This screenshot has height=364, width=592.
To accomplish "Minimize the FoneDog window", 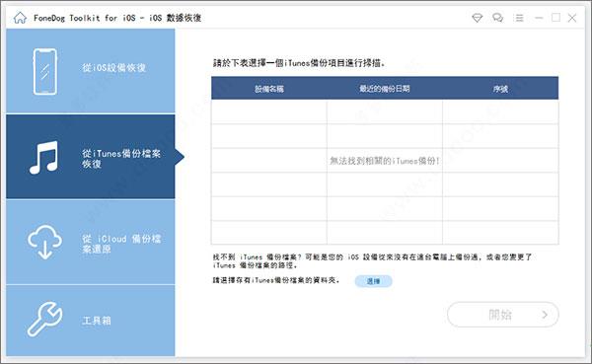I will (x=539, y=18).
